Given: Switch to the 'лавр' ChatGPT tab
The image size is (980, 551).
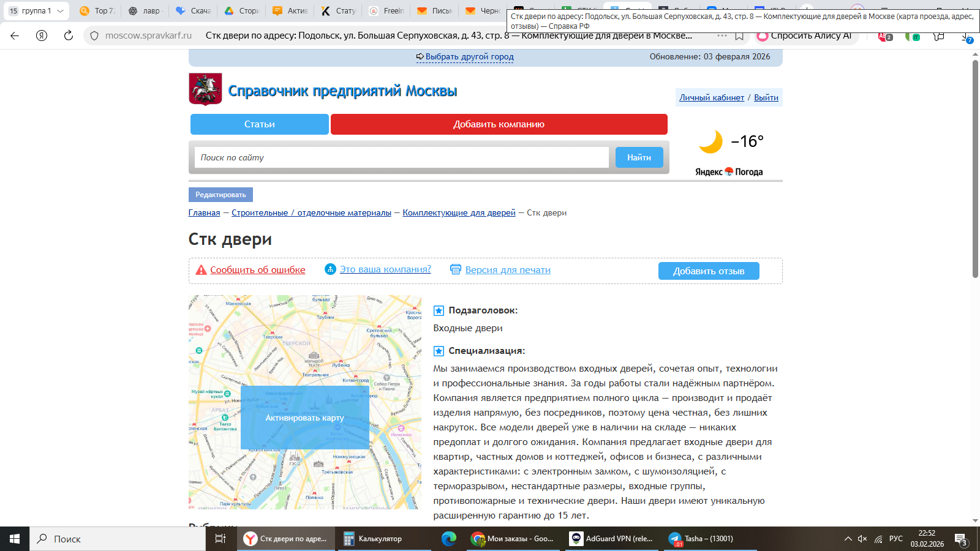Looking at the screenshot, I should (145, 11).
